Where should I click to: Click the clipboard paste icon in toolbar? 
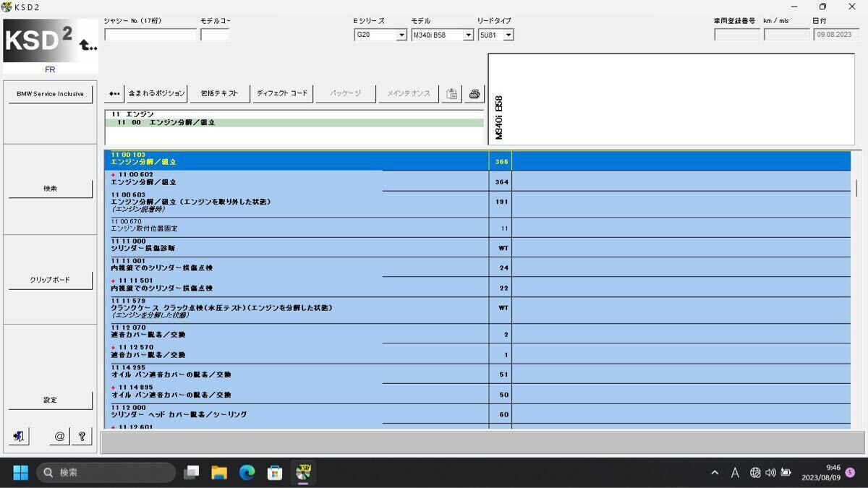[452, 94]
